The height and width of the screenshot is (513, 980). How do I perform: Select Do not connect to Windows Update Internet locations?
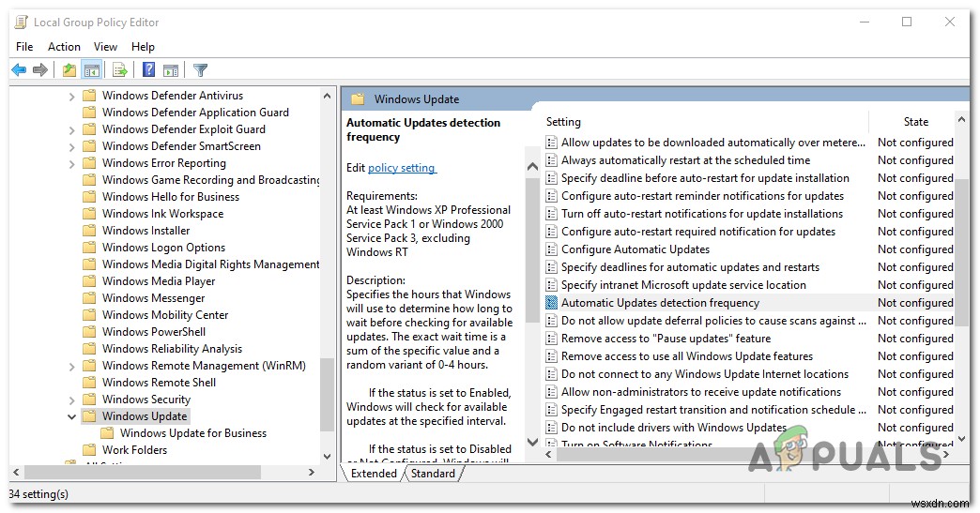point(704,374)
